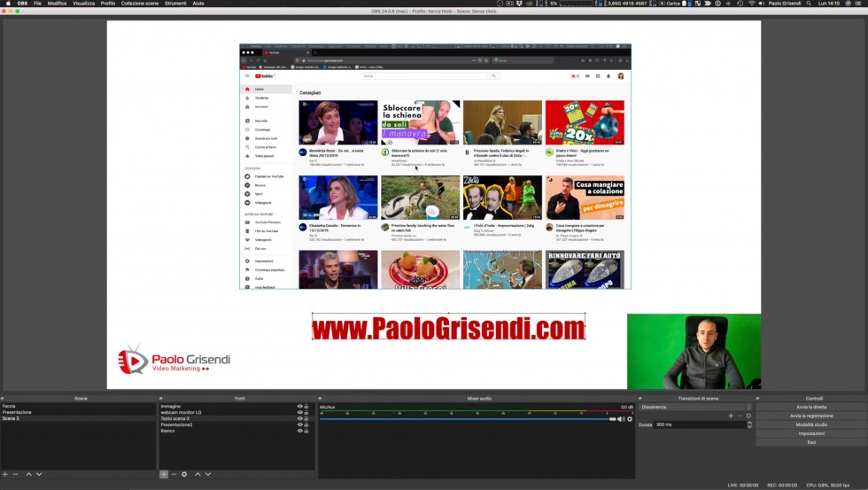The width and height of the screenshot is (868, 490).
Task: Open the Aiuto menu
Action: tap(198, 4)
